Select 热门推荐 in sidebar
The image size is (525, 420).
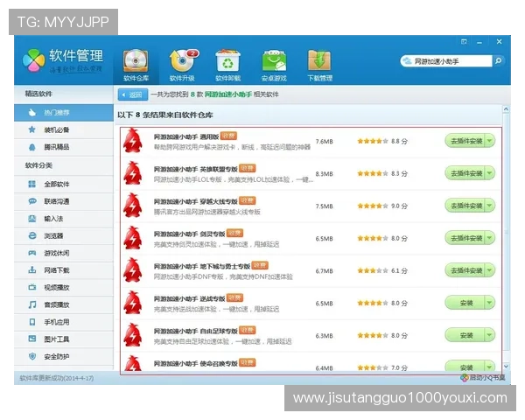(64, 113)
